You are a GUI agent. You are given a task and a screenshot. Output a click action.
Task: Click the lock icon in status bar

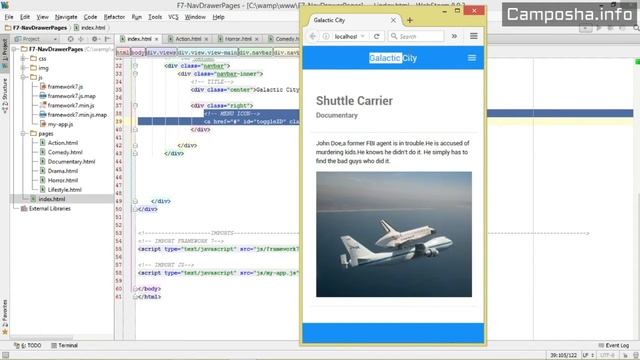625,356
